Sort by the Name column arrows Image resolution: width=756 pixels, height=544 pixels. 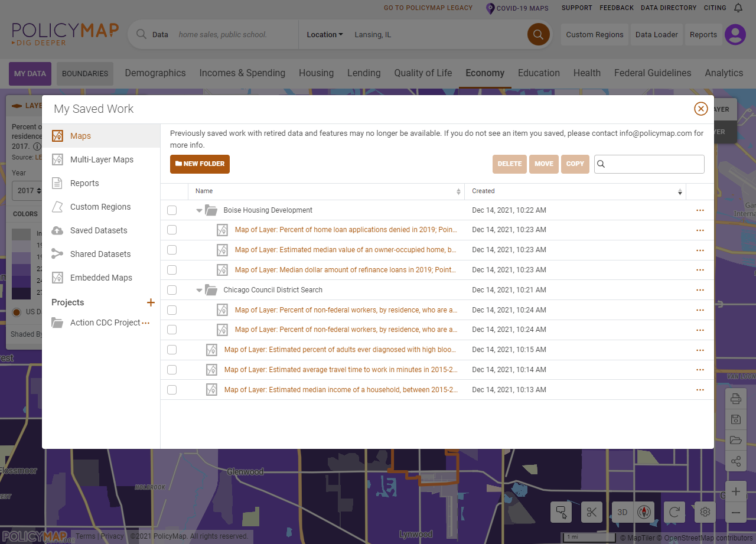click(458, 191)
